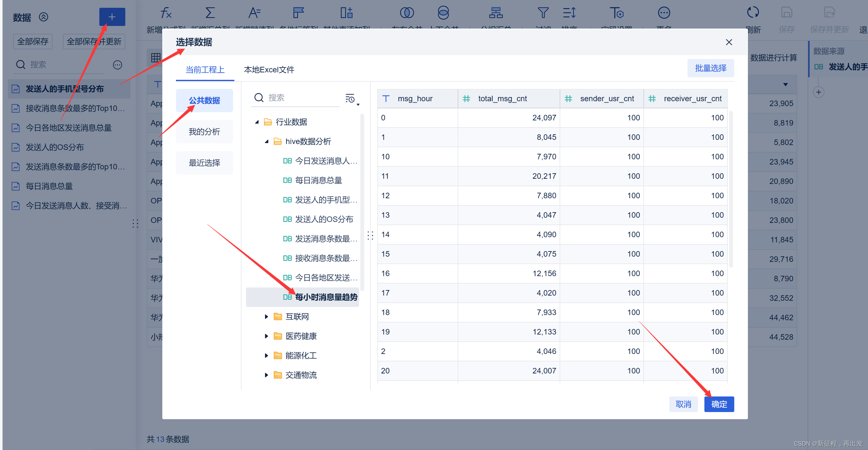Select the 发送人的OS分布 dataset in the tree
Screen dimensions: 868x450
[x=302, y=220]
